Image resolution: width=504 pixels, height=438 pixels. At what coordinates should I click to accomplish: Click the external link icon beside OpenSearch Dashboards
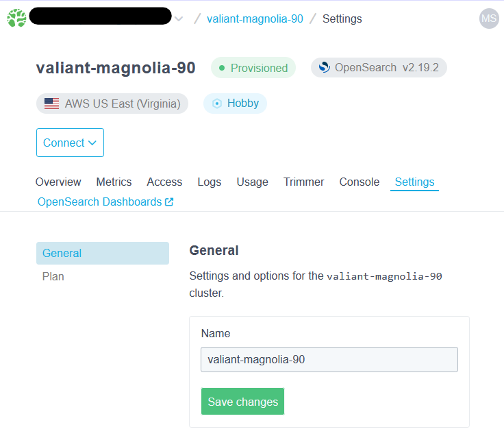tap(169, 202)
